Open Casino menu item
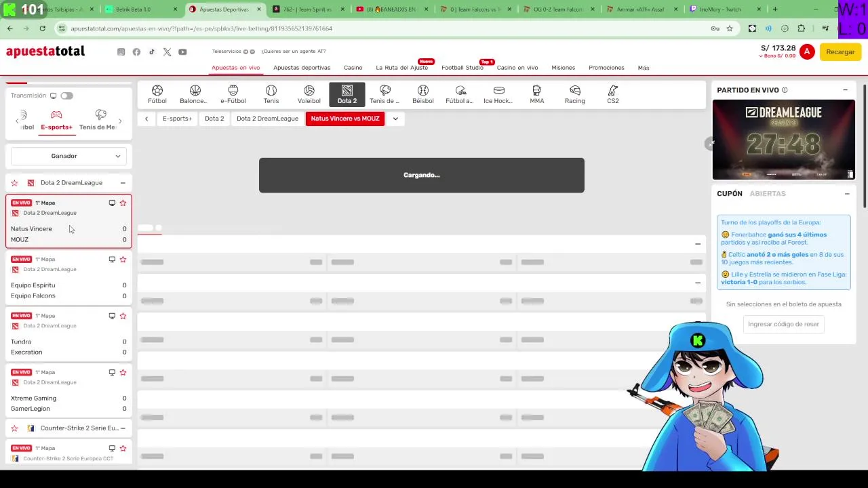Image resolution: width=868 pixels, height=488 pixels. [353, 68]
